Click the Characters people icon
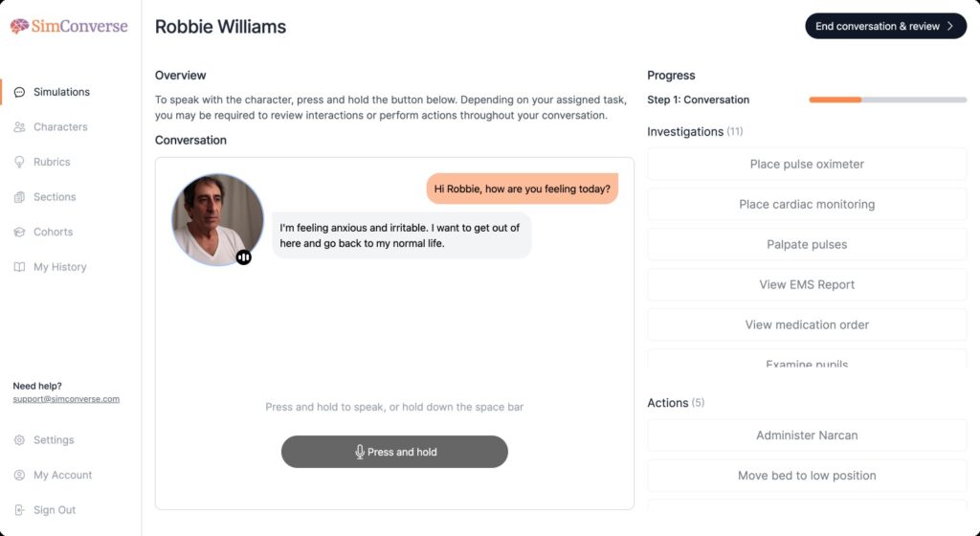The width and height of the screenshot is (980, 536). [20, 127]
